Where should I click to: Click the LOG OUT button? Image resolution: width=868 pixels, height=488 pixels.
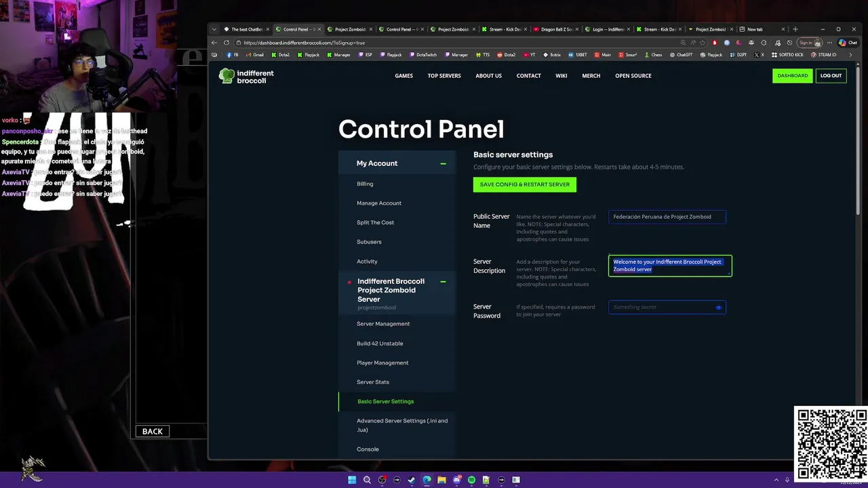pos(831,76)
